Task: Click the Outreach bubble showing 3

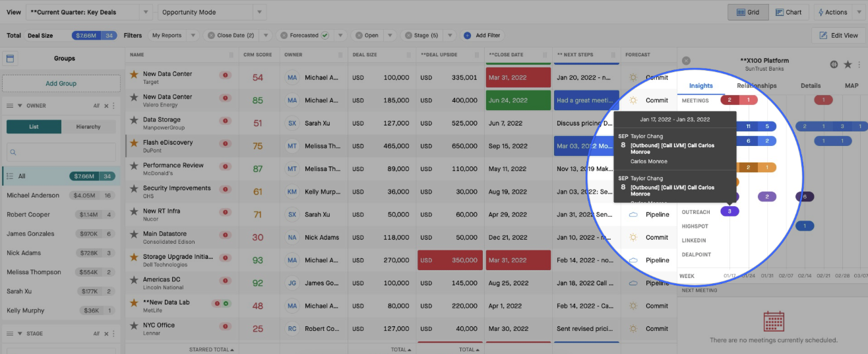Action: tap(729, 211)
